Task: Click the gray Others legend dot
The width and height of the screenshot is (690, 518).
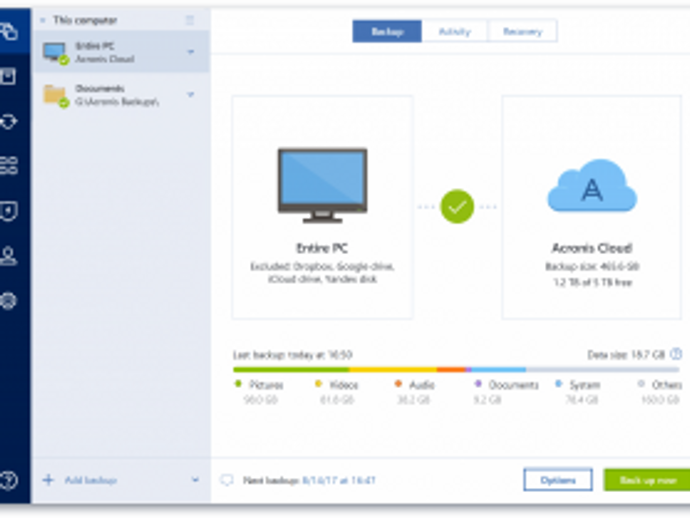Action: [642, 384]
